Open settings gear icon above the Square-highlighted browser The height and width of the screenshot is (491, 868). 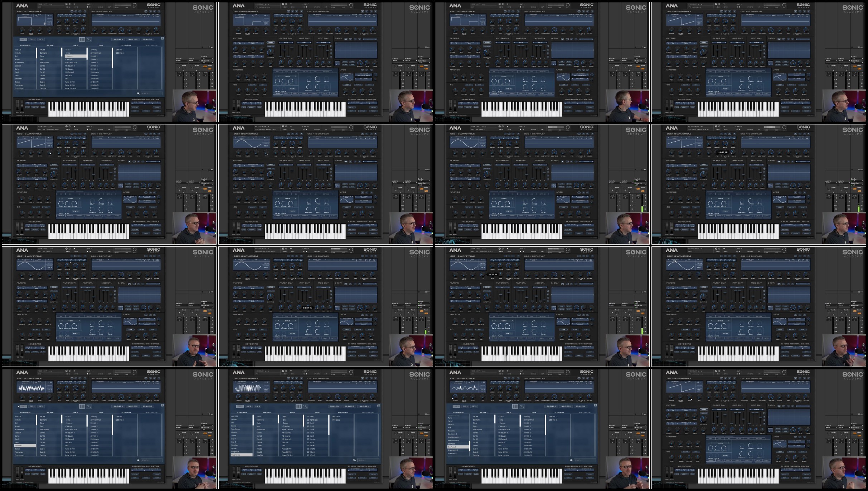pyautogui.click(x=69, y=4)
